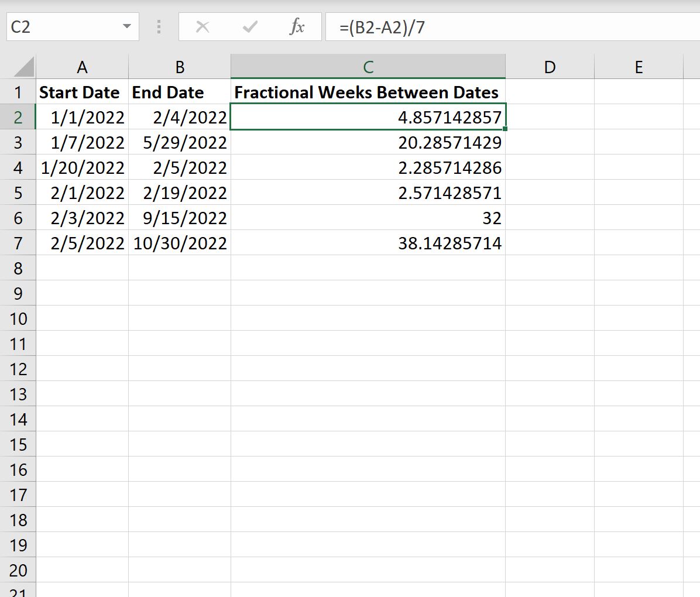This screenshot has width=700, height=597.
Task: Select row 7 header
Action: [x=19, y=242]
